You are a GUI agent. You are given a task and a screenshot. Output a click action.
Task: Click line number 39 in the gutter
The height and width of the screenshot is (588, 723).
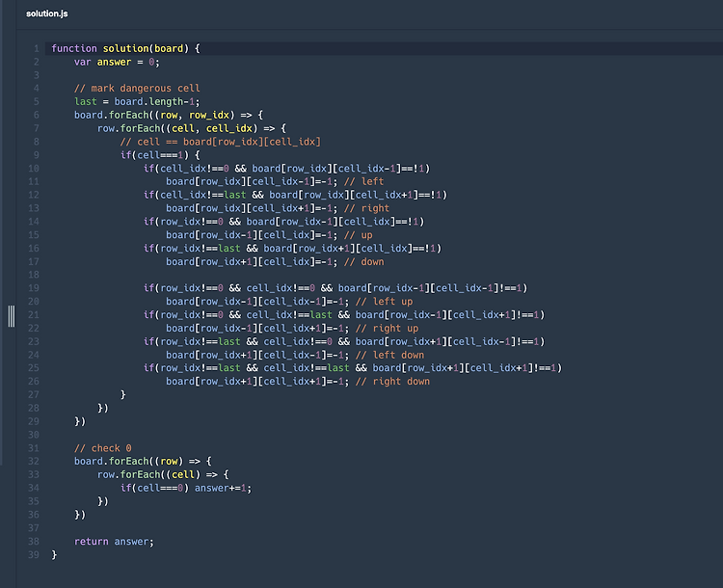tap(34, 555)
